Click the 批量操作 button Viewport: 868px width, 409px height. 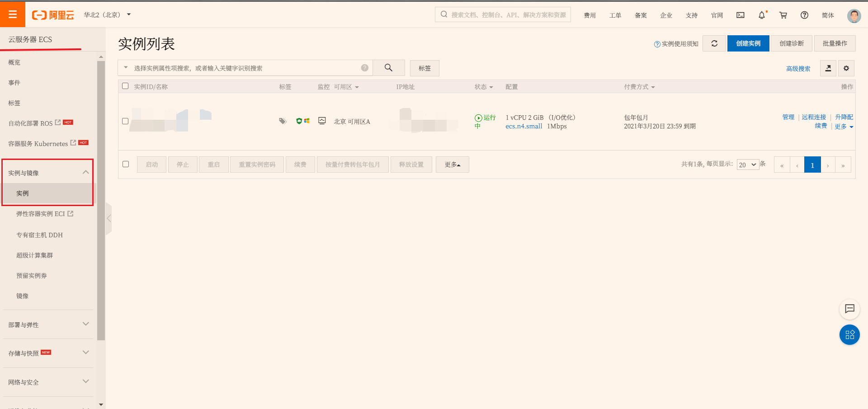coord(835,43)
